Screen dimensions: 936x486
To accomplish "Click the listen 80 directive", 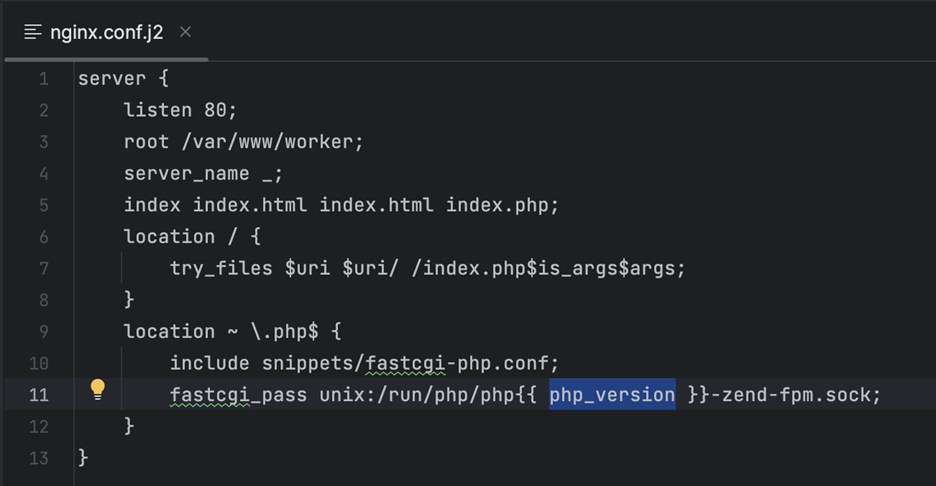I will pos(180,111).
